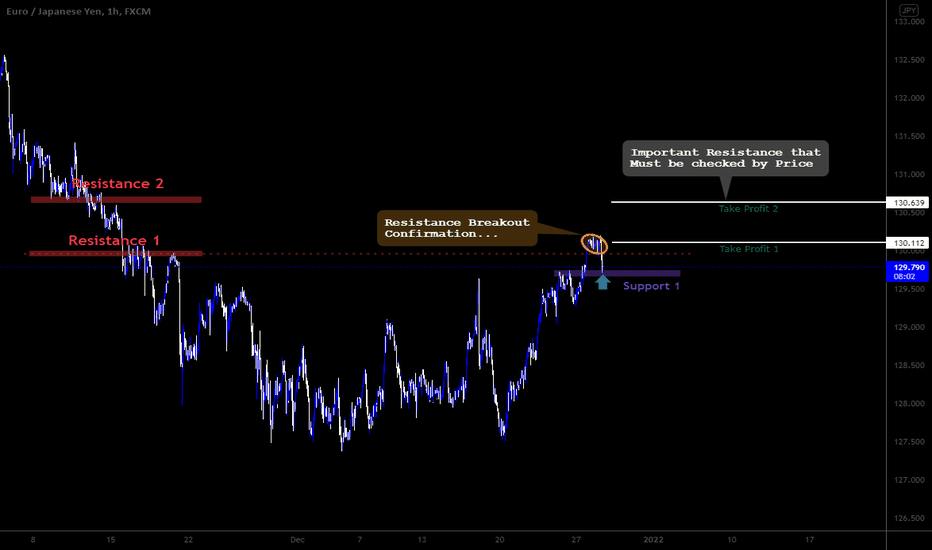This screenshot has height=550, width=932.
Task: Click the JPY currency badge
Action: pyautogui.click(x=908, y=10)
